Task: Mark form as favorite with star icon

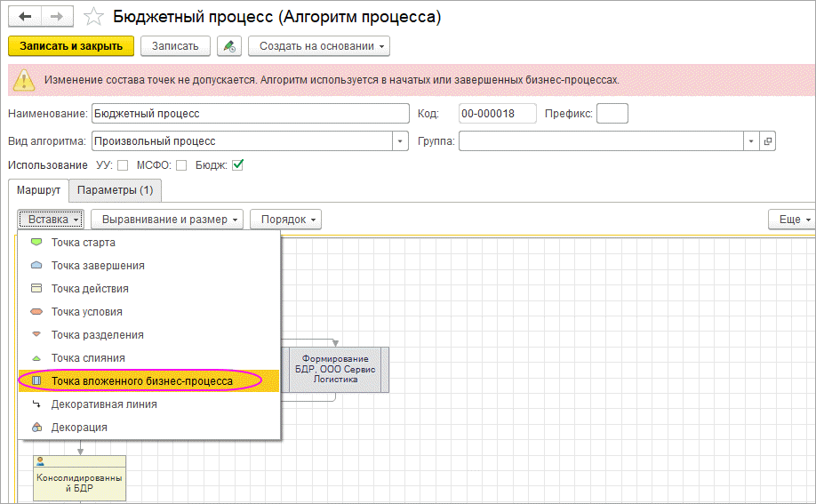Action: 92,17
